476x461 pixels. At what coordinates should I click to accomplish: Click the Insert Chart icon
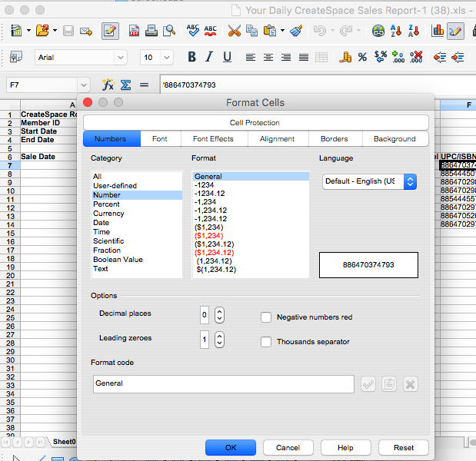438,32
